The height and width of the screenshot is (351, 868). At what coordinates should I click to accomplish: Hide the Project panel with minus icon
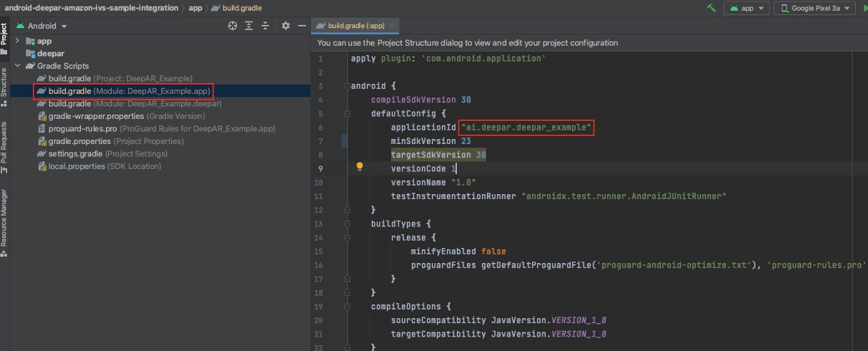(302, 26)
